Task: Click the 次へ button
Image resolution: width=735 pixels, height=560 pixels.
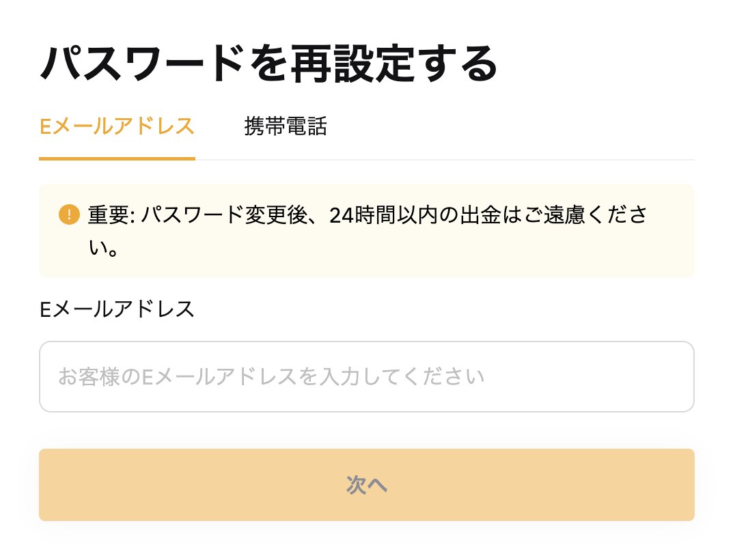Action: 367,485
